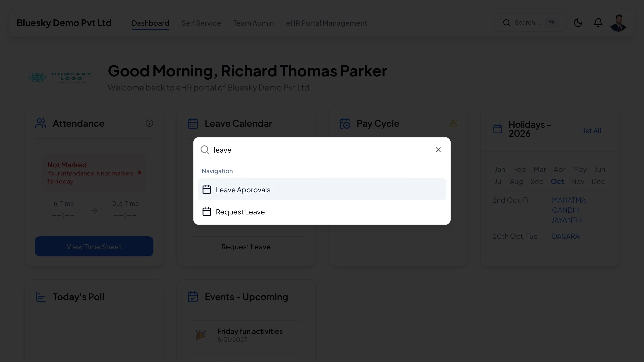Click the company logo image

click(59, 77)
